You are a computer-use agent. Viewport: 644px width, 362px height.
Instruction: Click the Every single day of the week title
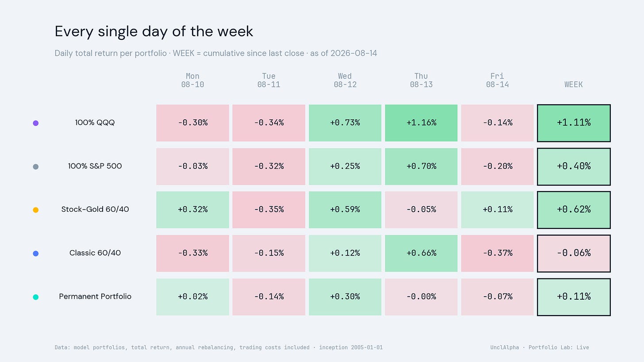(x=154, y=31)
